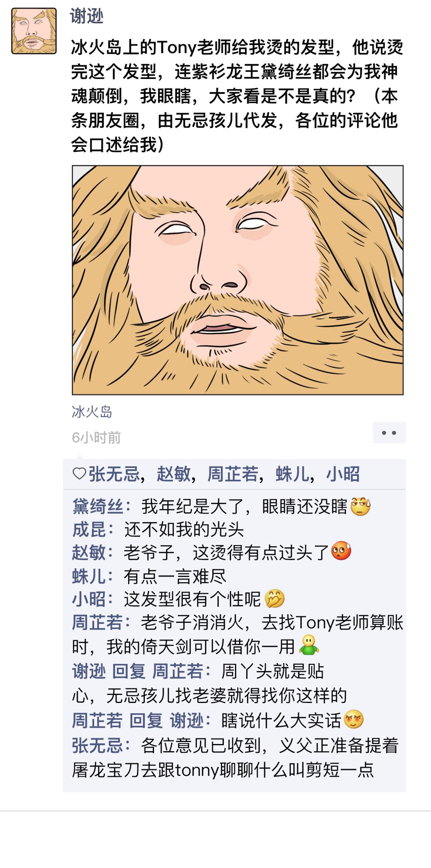Open the two-dot comment menu button
The image size is (431, 868).
[389, 433]
